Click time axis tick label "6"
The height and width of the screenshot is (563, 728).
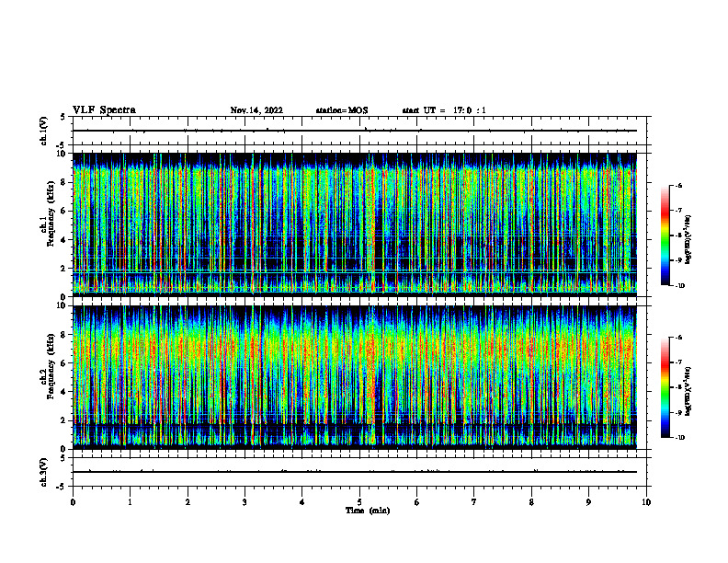(417, 502)
